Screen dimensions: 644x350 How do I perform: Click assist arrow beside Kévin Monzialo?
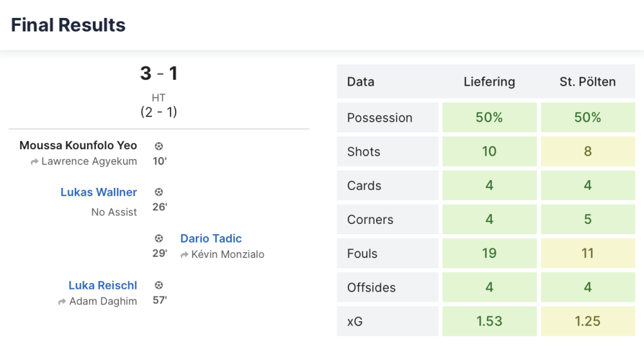[x=185, y=255]
